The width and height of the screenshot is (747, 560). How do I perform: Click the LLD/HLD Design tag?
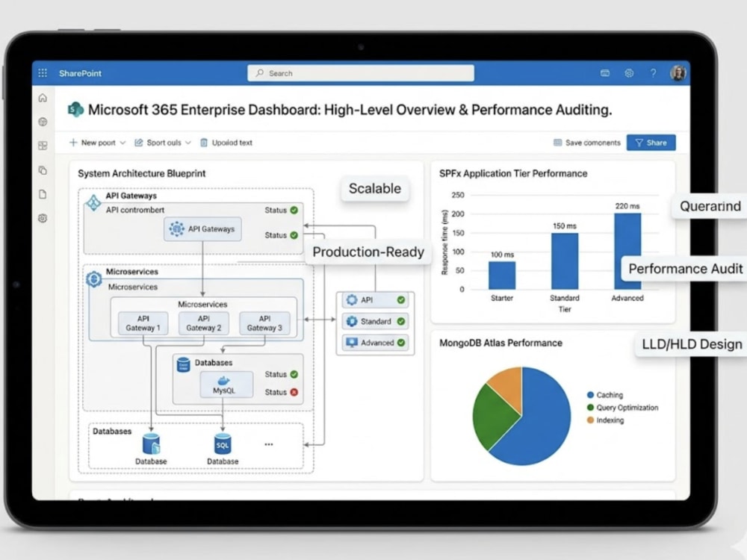pyautogui.click(x=691, y=344)
